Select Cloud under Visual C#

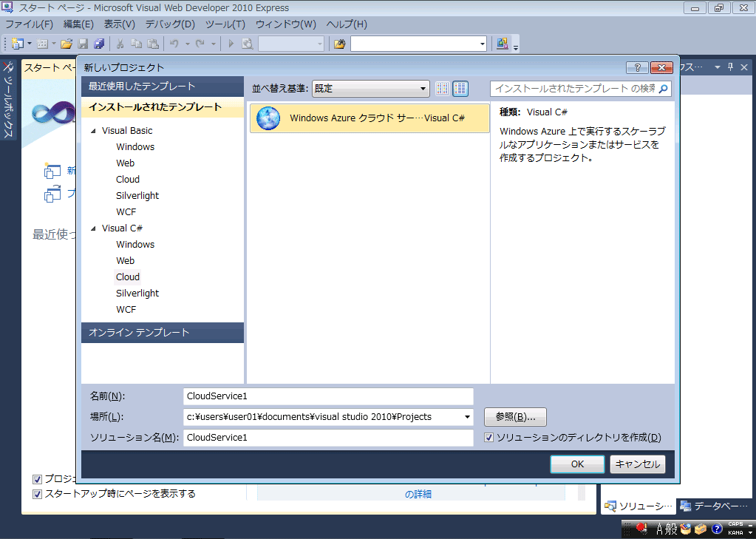pyautogui.click(x=128, y=277)
